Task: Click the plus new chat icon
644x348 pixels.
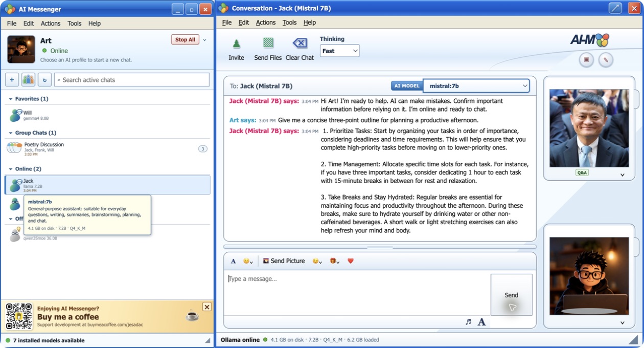Action: (x=12, y=80)
